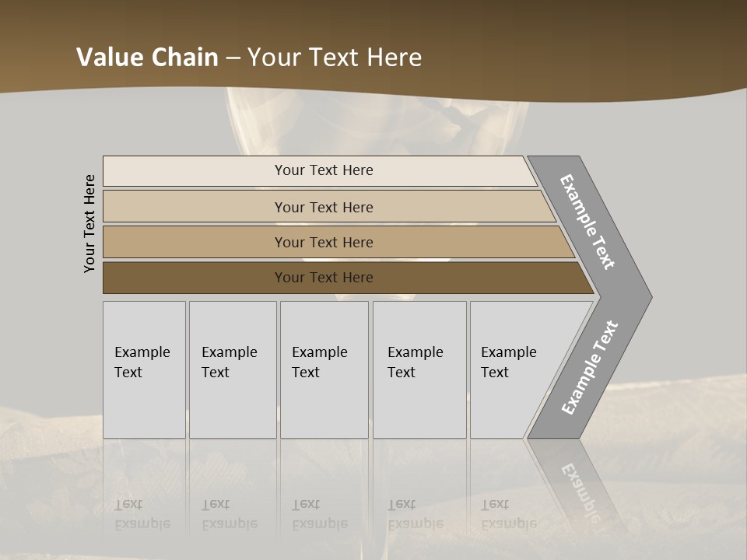Select the second Example Text column box

pos(233,369)
